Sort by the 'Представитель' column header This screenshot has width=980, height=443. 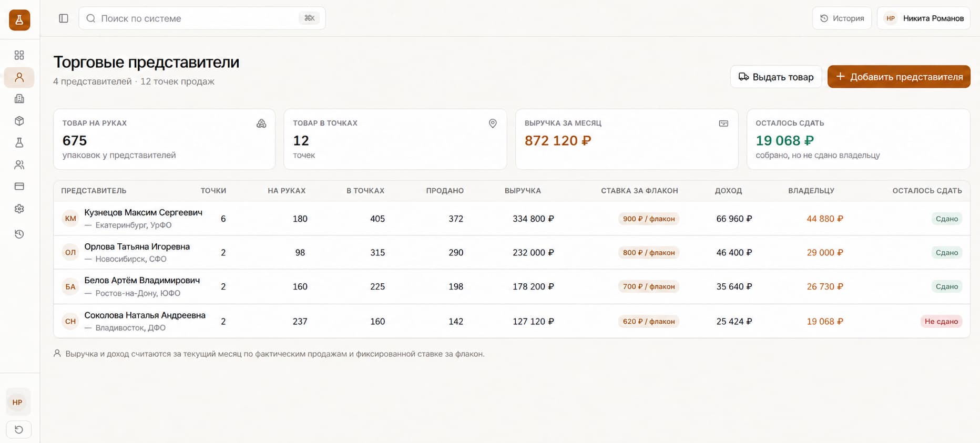pos(94,191)
